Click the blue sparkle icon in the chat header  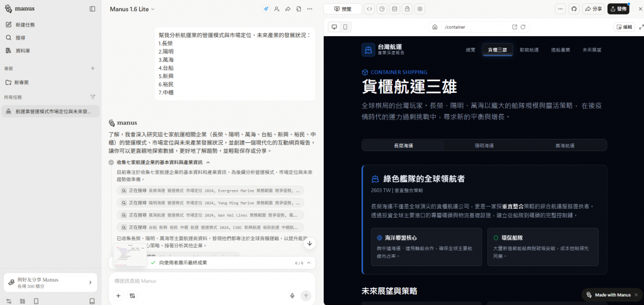[x=266, y=9]
